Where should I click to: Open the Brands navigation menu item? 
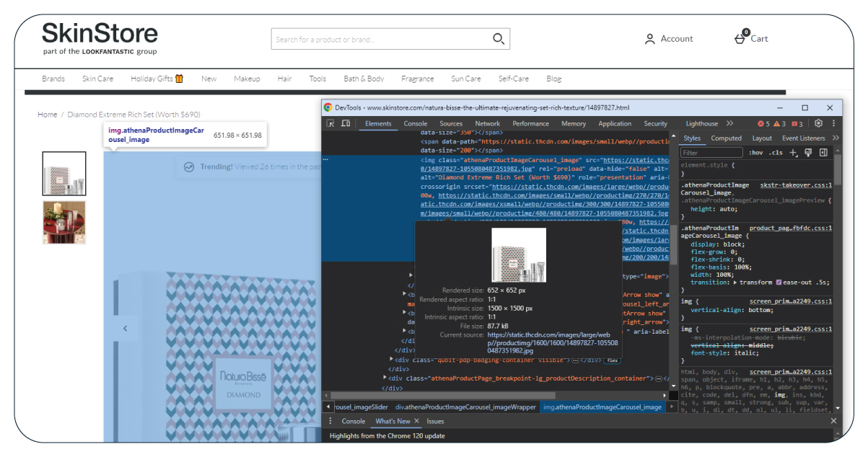53,79
